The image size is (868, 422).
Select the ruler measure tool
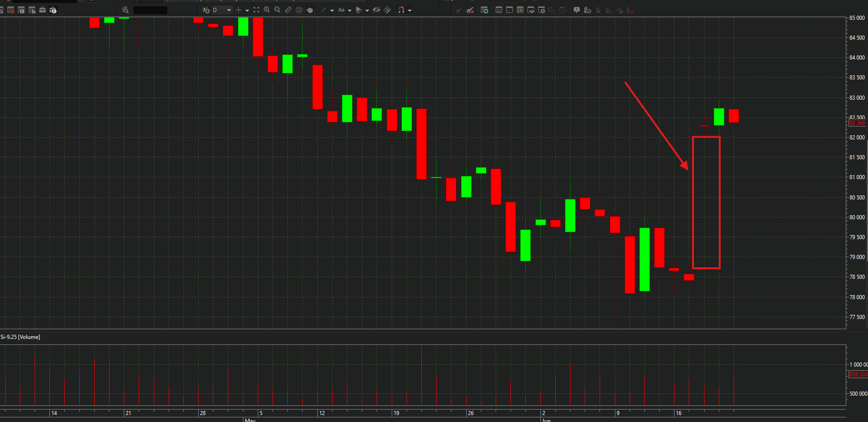(288, 10)
